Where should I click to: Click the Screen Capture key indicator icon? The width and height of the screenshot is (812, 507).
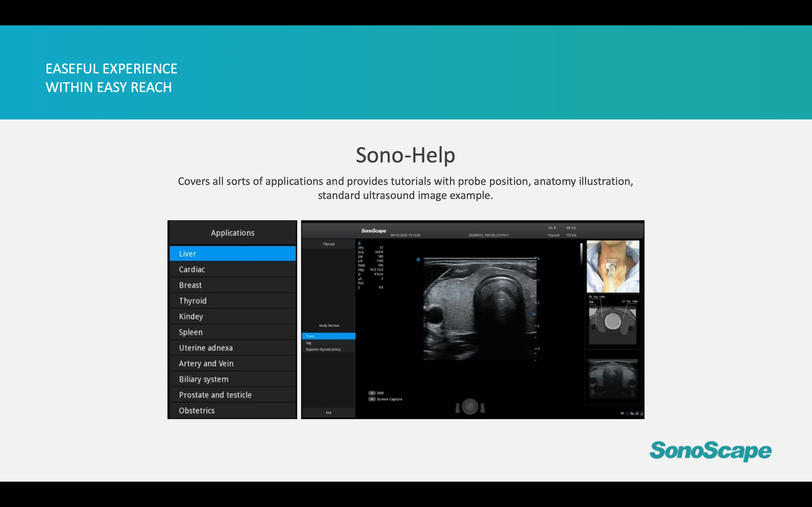[x=372, y=399]
